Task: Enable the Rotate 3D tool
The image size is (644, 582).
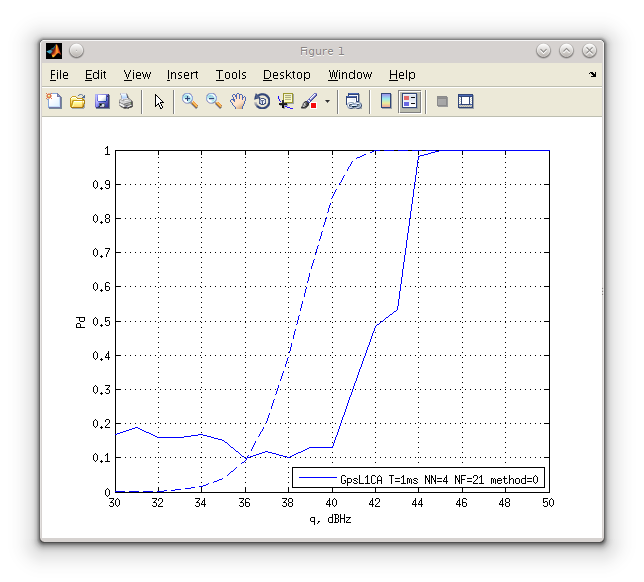Action: (x=262, y=101)
